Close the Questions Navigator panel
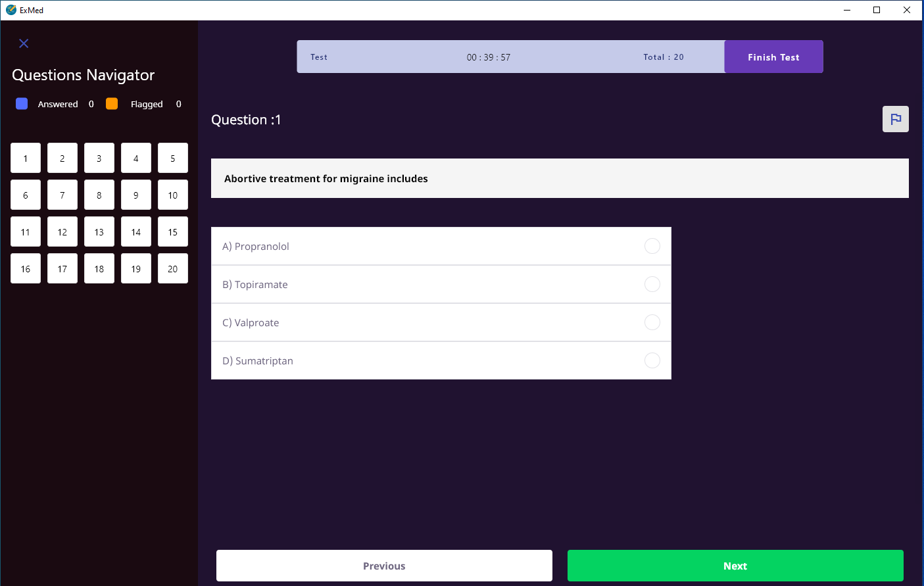The width and height of the screenshot is (924, 586). 24,43
